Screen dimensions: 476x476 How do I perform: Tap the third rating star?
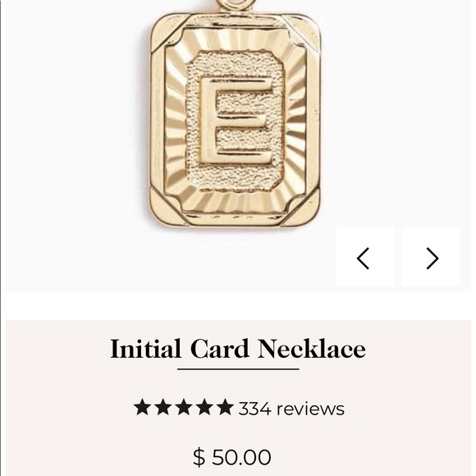coord(184,407)
